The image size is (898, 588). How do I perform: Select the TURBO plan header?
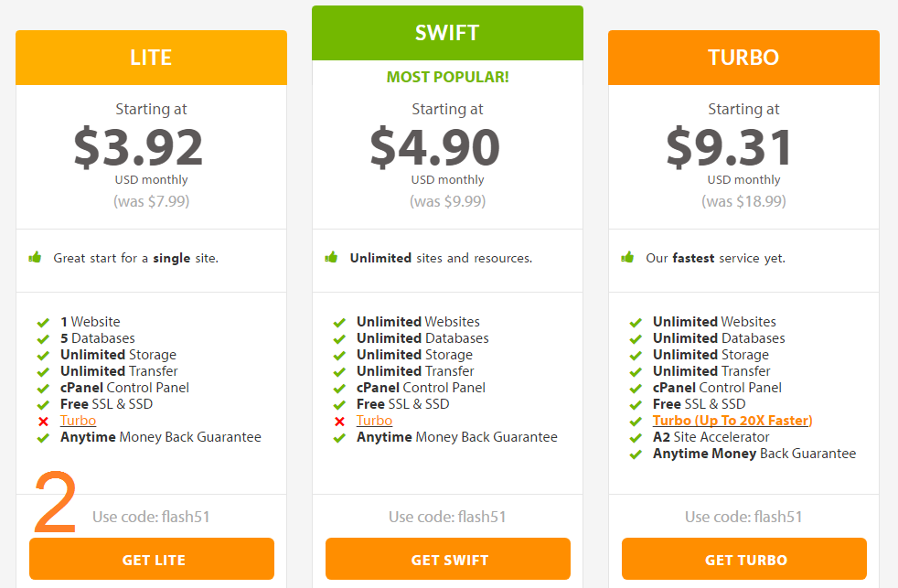tap(743, 58)
